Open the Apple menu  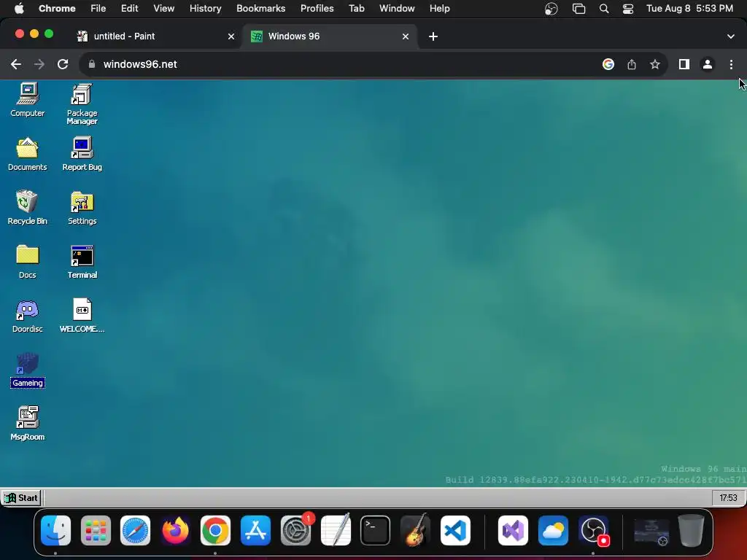click(x=19, y=9)
